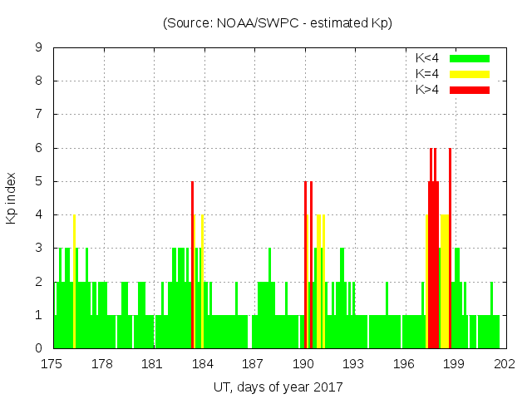This screenshot has height=399, width=532.
Task: Click x-axis tick label 196
Action: (x=403, y=364)
